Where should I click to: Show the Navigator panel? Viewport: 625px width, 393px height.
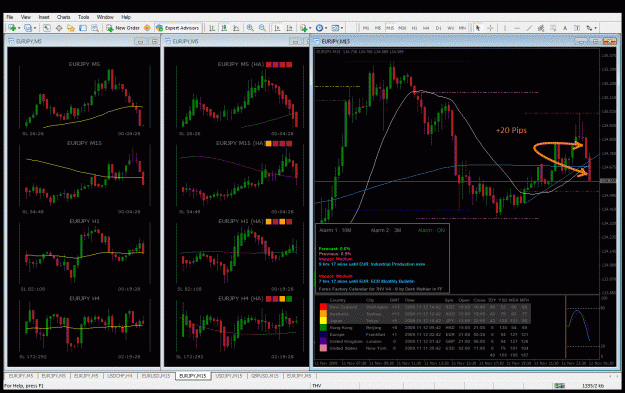pyautogui.click(x=71, y=28)
